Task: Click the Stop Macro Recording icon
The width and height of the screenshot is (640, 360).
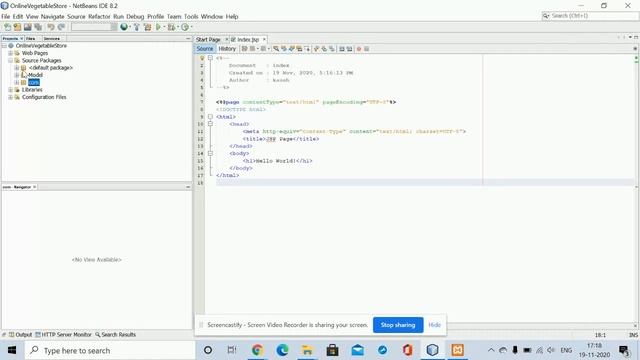Action: click(367, 49)
